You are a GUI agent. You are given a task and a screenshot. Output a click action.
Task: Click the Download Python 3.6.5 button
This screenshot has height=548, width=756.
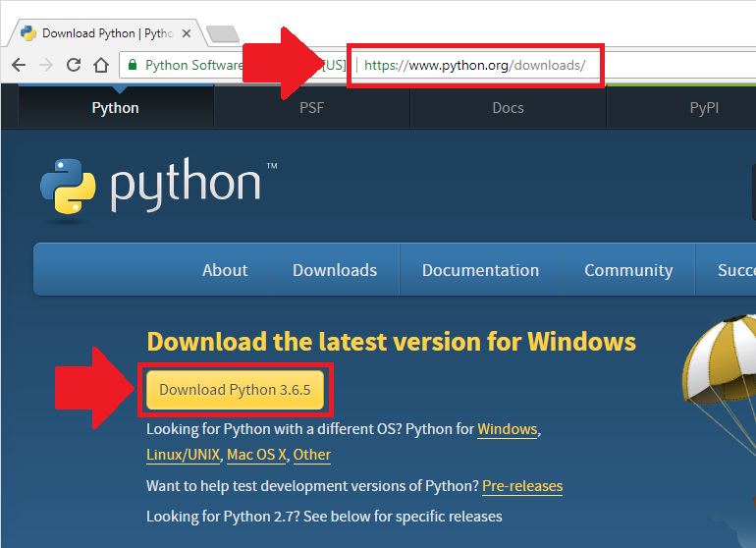(x=236, y=390)
